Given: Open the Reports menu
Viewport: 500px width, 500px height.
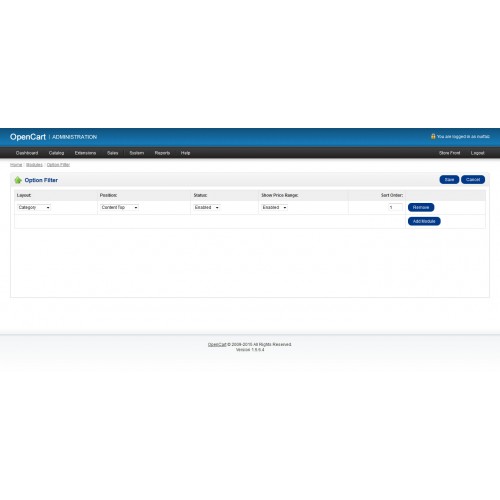Looking at the screenshot, I should [x=162, y=153].
